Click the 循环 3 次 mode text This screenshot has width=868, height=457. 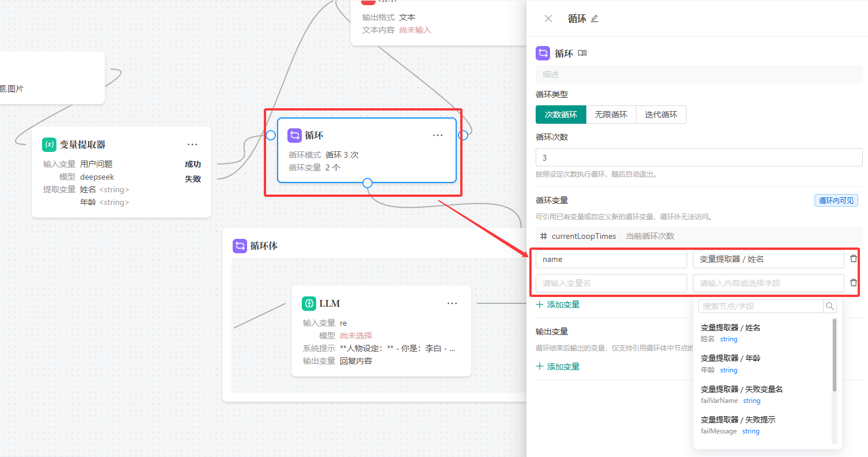(342, 155)
